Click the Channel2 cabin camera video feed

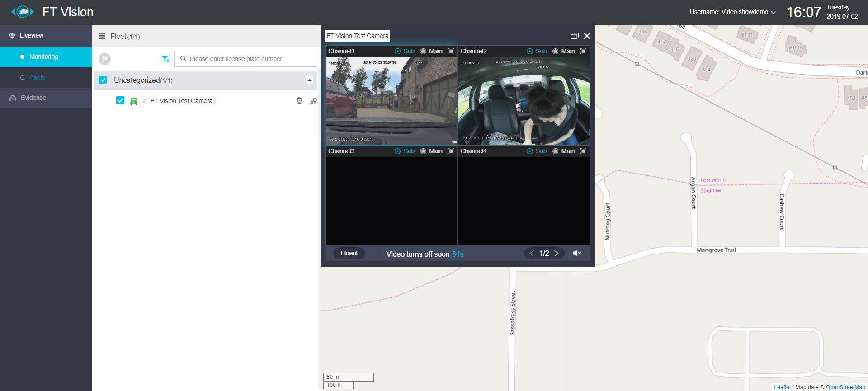coord(524,101)
